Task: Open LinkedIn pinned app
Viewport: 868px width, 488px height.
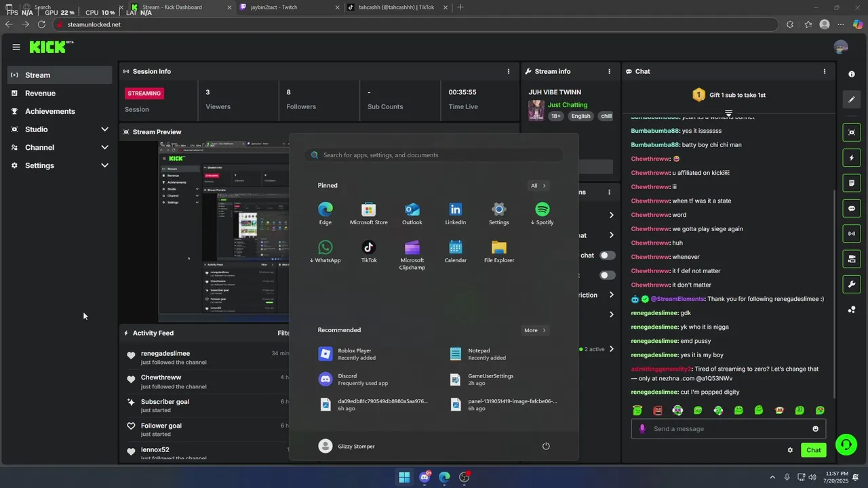Action: coord(456,213)
